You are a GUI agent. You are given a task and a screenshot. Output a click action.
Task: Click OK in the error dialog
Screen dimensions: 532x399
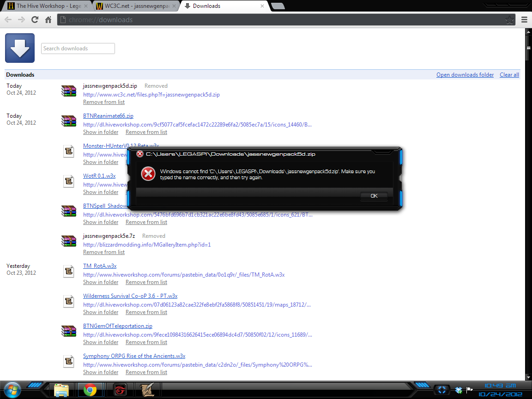click(374, 196)
